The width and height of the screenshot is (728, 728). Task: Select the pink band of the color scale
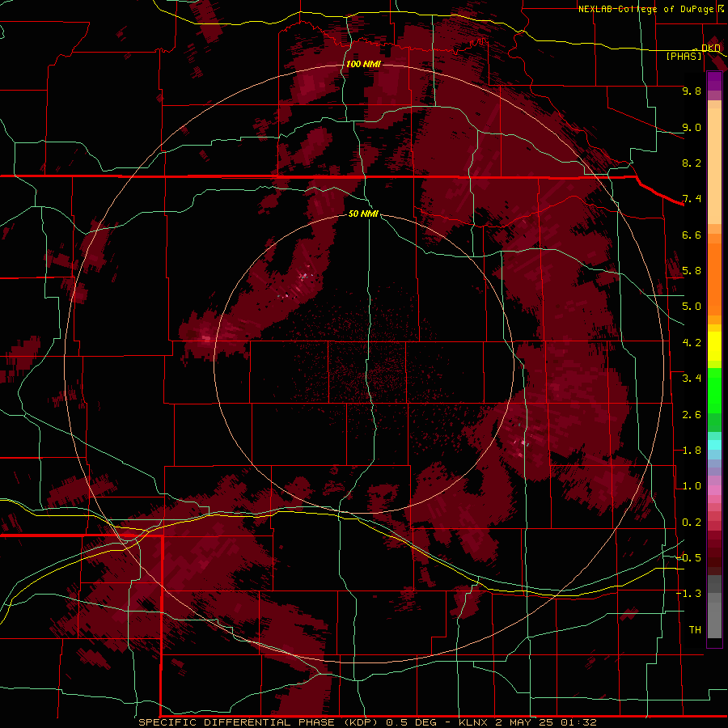[x=714, y=490]
